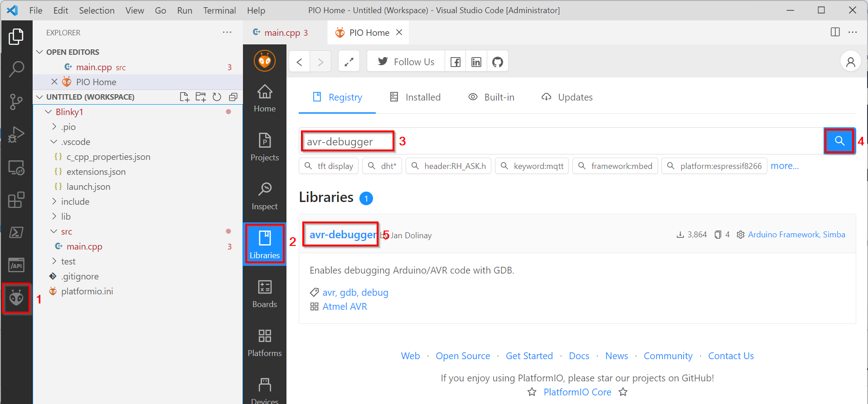
Task: Open the Run and Debug view
Action: click(x=16, y=135)
